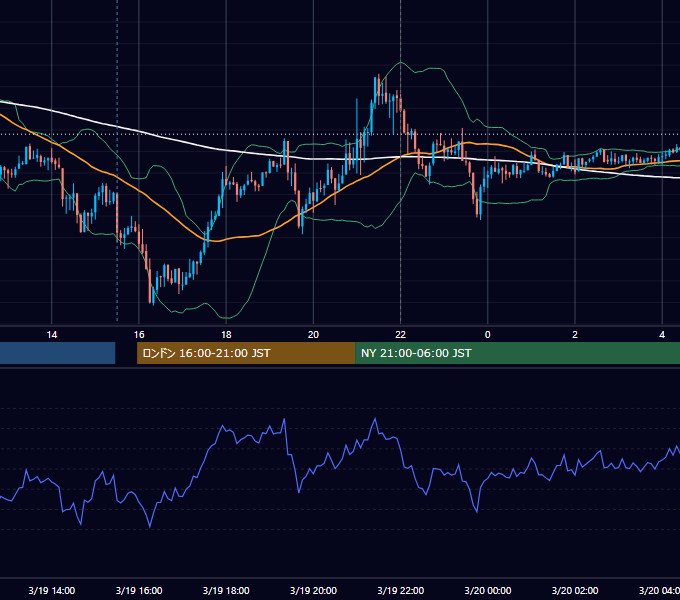680x600 pixels.
Task: Click the 3/19 22:00 date label
Action: [x=400, y=590]
